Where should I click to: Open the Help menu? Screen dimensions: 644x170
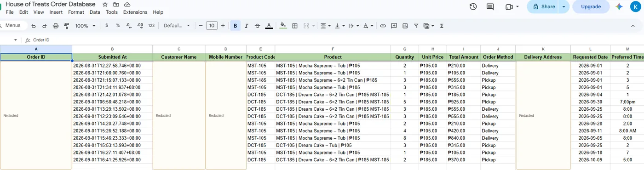158,12
